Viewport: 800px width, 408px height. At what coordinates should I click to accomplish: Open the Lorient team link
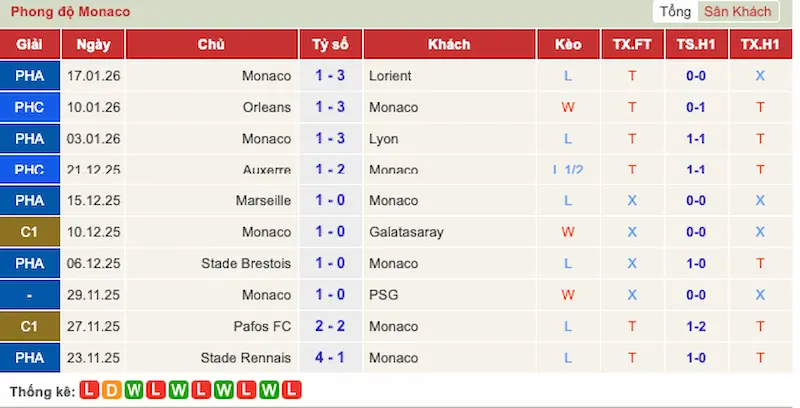tap(390, 76)
